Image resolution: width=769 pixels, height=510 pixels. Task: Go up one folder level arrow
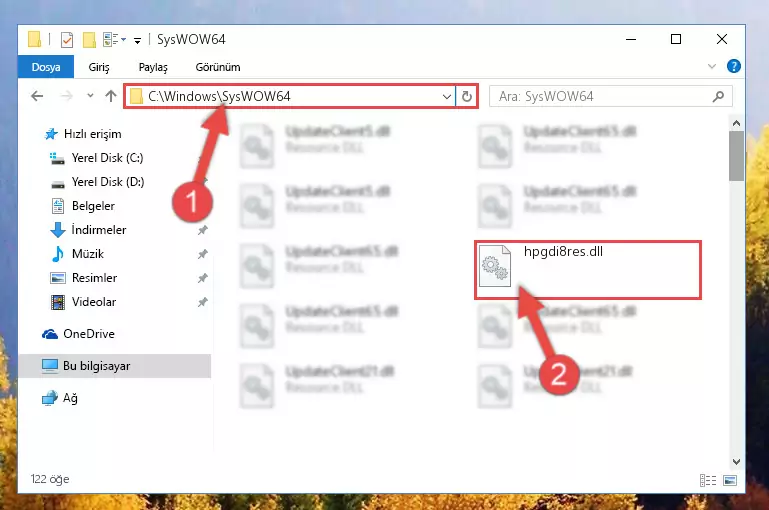coord(111,96)
